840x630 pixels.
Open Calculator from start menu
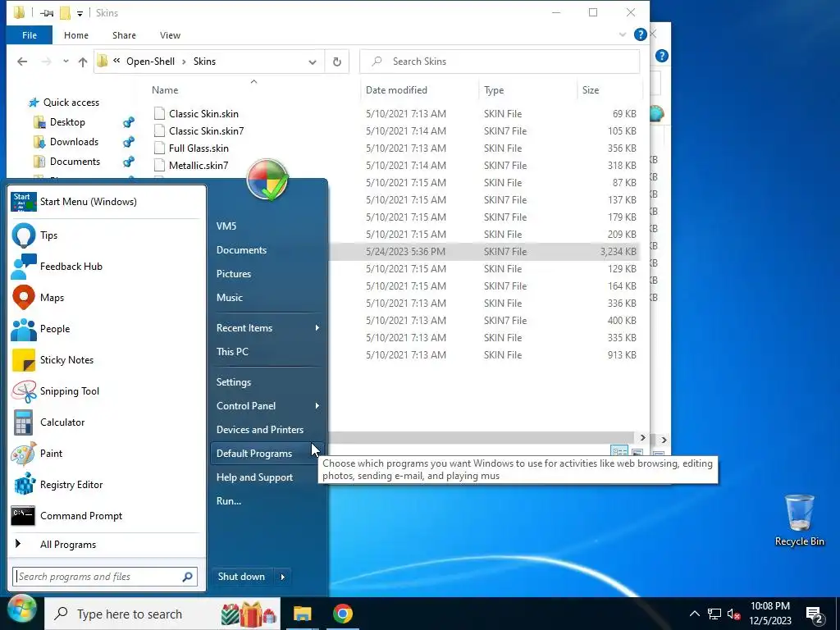tap(106, 422)
